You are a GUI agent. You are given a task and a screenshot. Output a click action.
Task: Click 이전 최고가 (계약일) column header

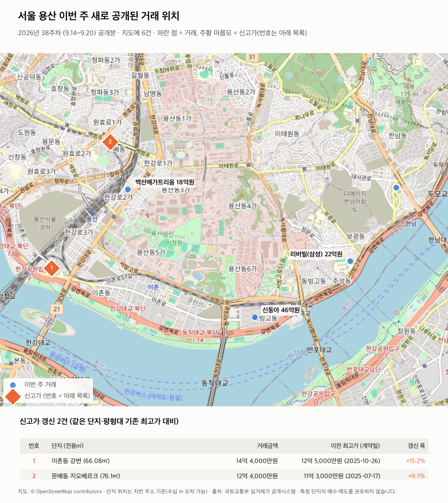click(355, 446)
